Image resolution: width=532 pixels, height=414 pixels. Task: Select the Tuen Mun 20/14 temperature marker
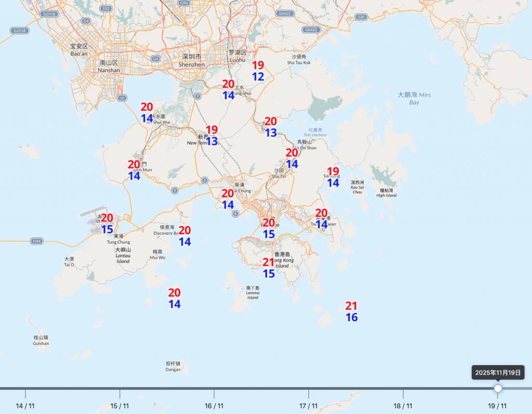(134, 169)
